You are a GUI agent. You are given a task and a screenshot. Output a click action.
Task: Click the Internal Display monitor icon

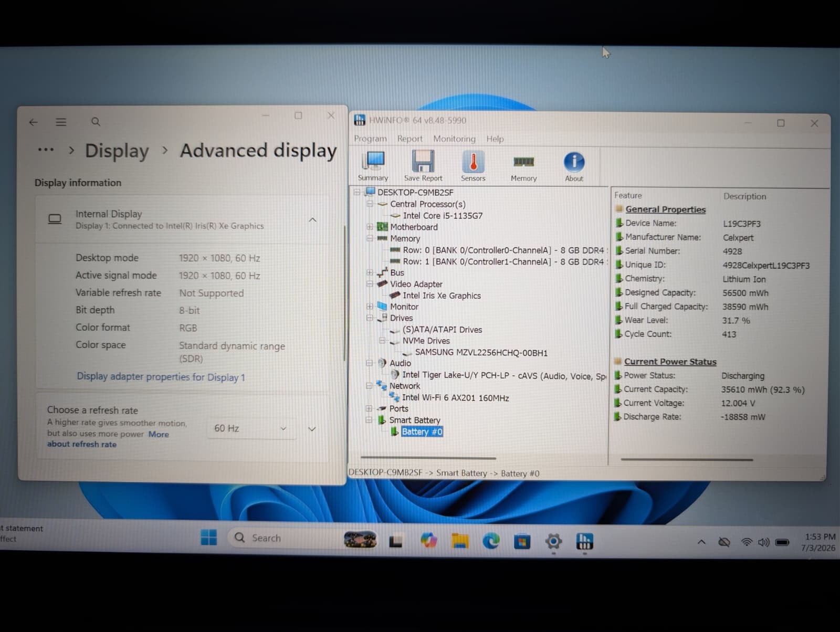coord(55,219)
